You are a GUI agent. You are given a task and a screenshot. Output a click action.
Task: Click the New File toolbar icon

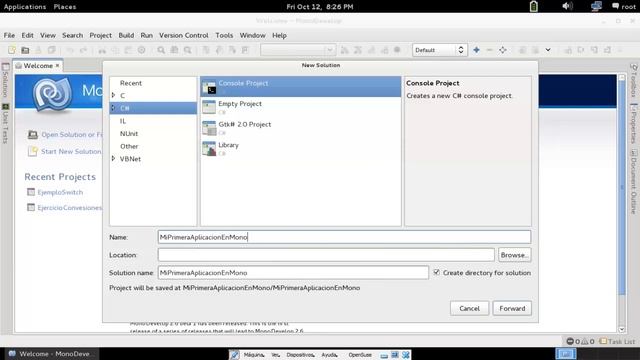coord(12,50)
